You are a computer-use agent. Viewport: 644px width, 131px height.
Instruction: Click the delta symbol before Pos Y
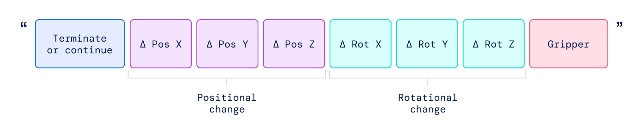[209, 44]
